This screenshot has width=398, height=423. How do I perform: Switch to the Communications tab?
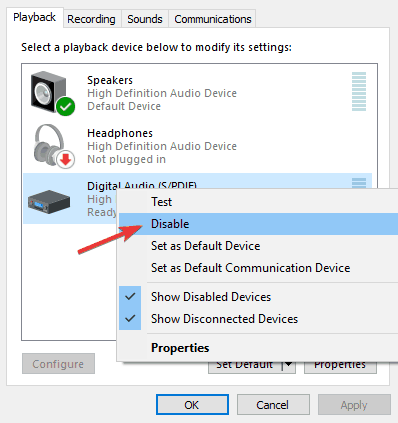[x=213, y=19]
